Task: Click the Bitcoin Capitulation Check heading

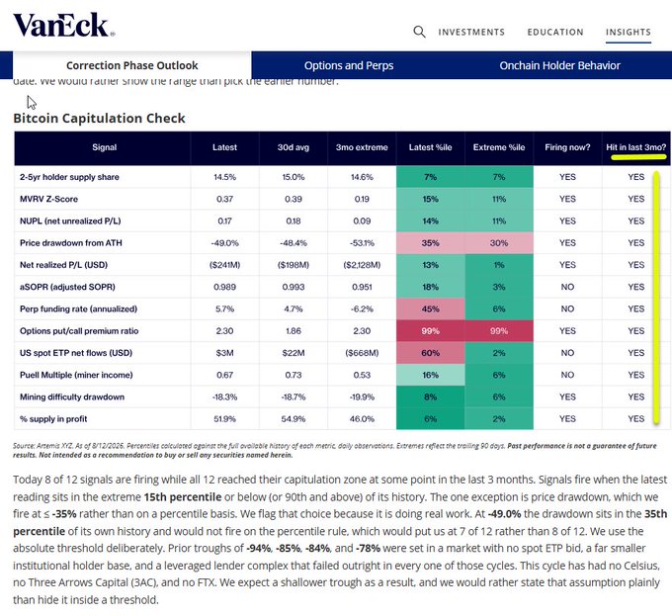Action: click(x=99, y=118)
